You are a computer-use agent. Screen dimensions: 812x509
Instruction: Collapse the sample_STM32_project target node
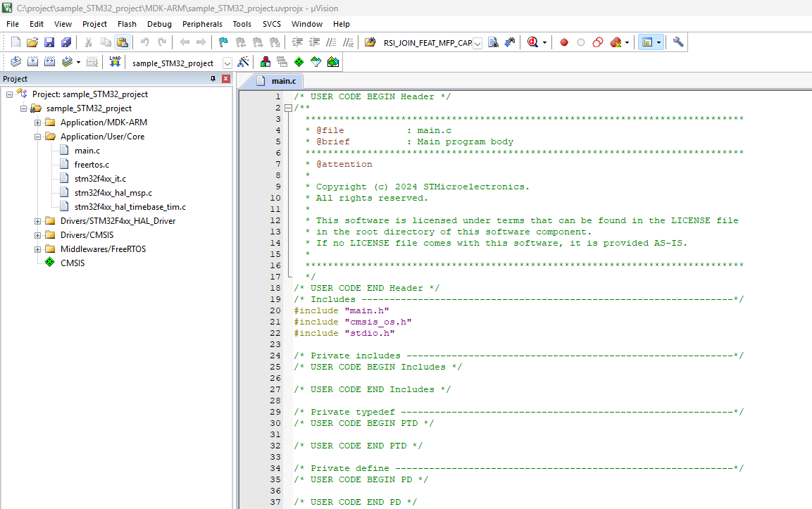click(x=23, y=108)
